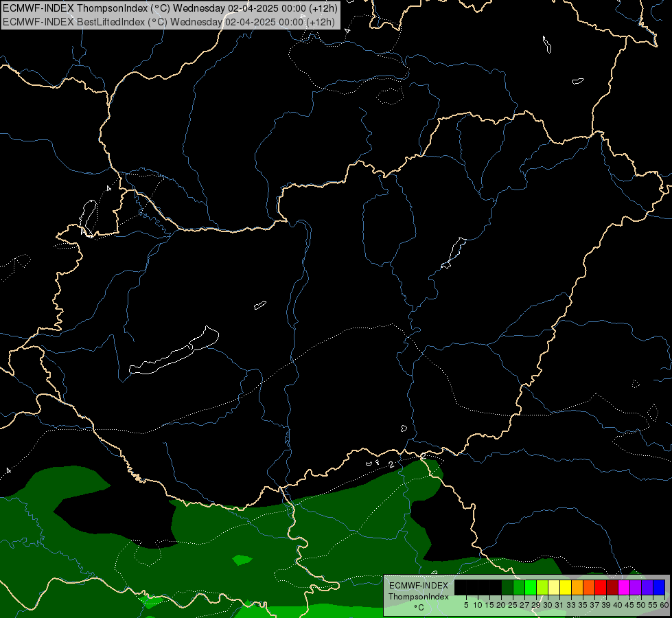Click the large elongated lake outline
Viewport: 672px width, 618px height.
tap(174, 350)
